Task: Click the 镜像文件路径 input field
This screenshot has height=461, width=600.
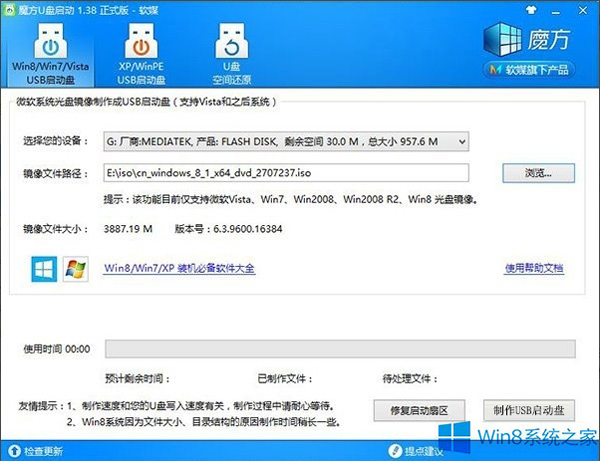Action: point(286,173)
